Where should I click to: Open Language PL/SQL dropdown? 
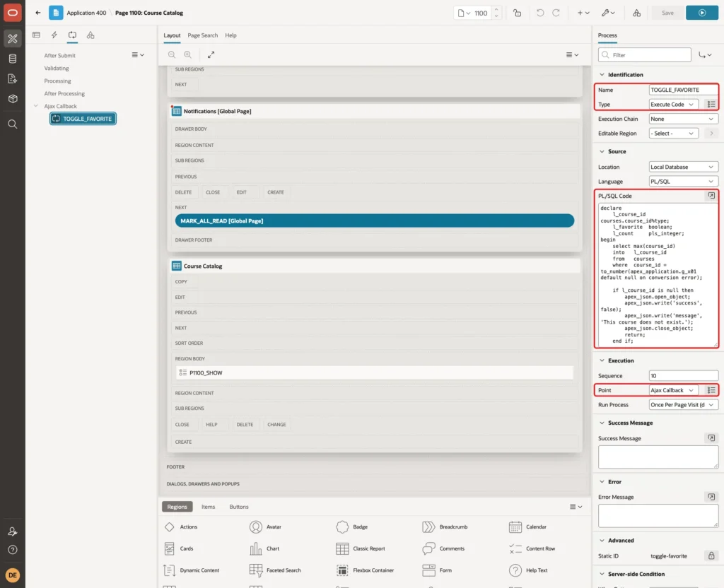(684, 182)
